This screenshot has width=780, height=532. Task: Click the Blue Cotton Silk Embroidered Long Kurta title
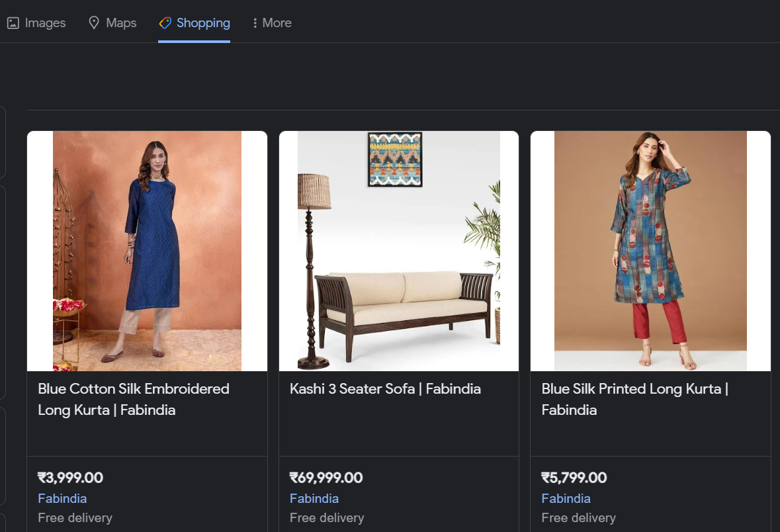133,399
